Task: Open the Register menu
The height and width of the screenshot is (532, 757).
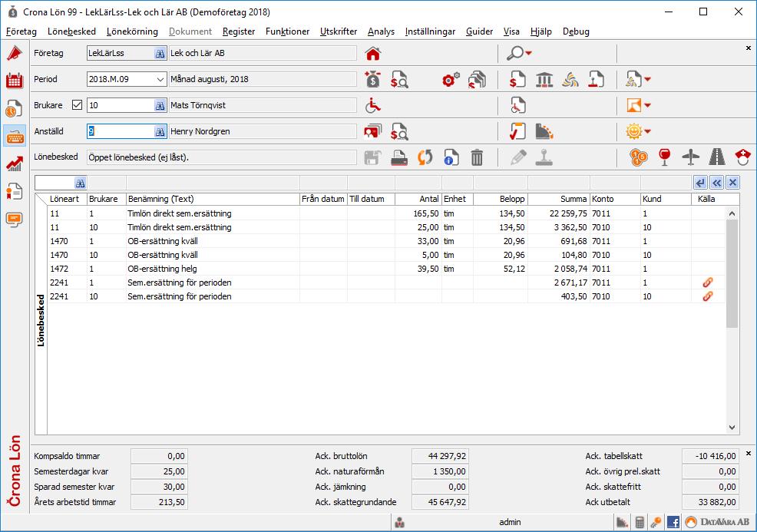Action: click(239, 31)
